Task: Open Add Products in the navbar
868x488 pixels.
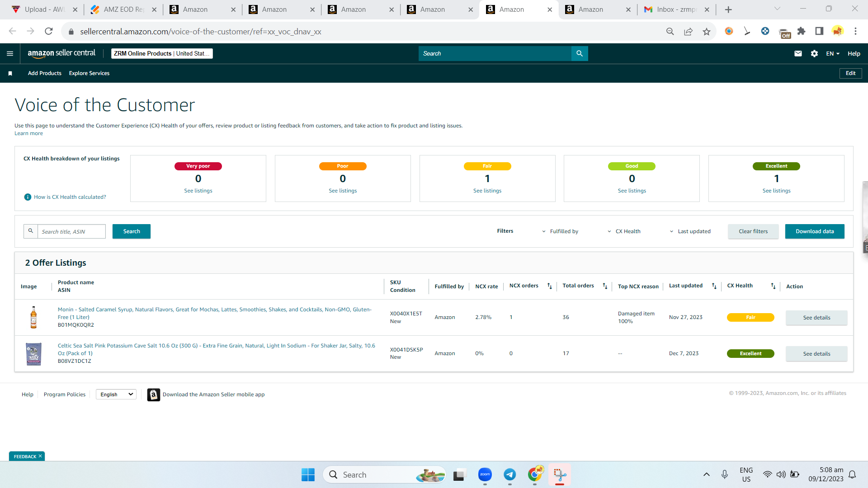Action: tap(45, 73)
